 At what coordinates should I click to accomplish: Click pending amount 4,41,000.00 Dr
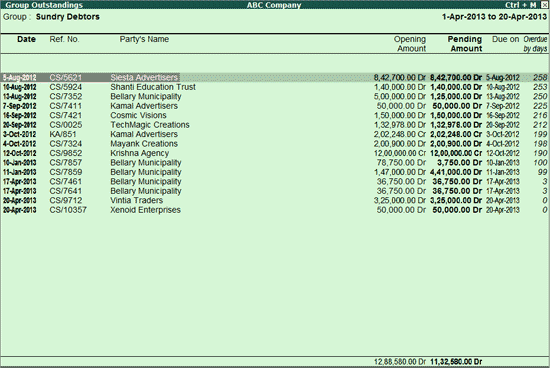(x=456, y=172)
